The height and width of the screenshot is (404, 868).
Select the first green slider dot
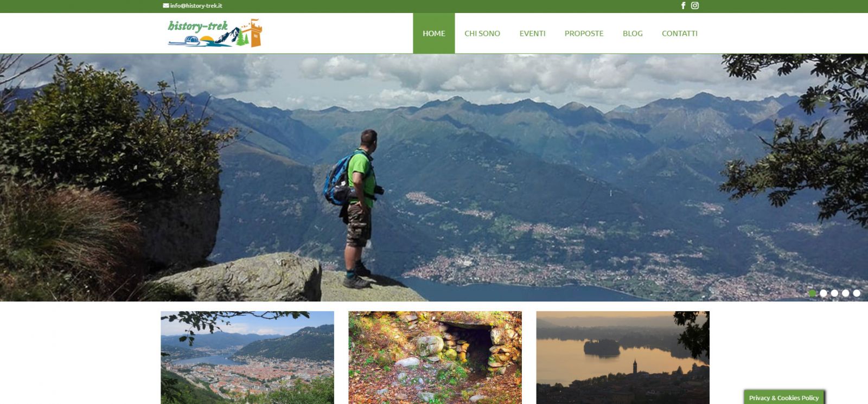(812, 293)
